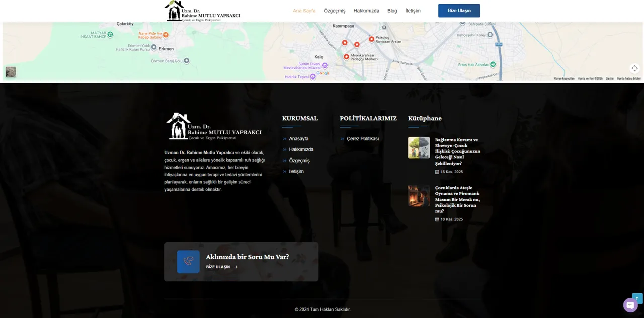Select the Sultan Divani Mevlevihanesi Müzesi marker
This screenshot has width=644, height=318.
325,65
